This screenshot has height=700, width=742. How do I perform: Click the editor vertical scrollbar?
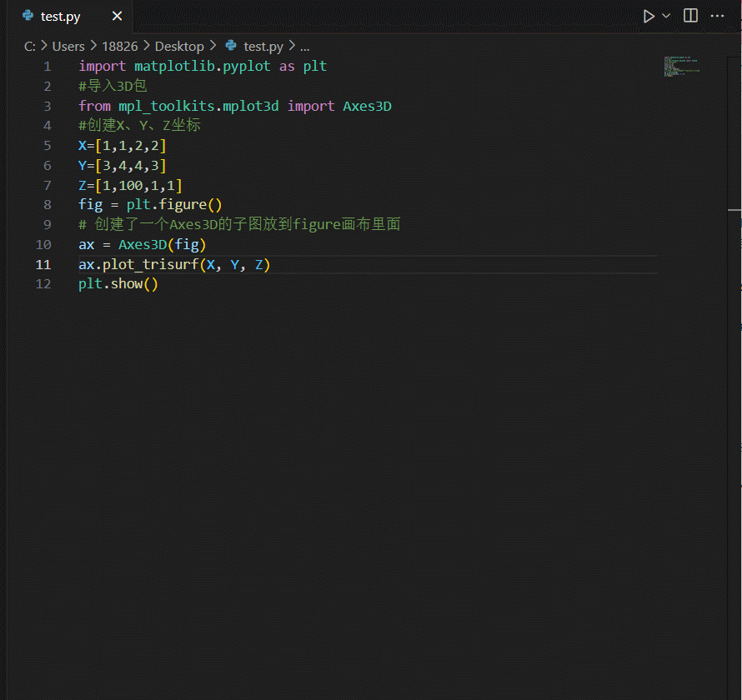(734, 378)
